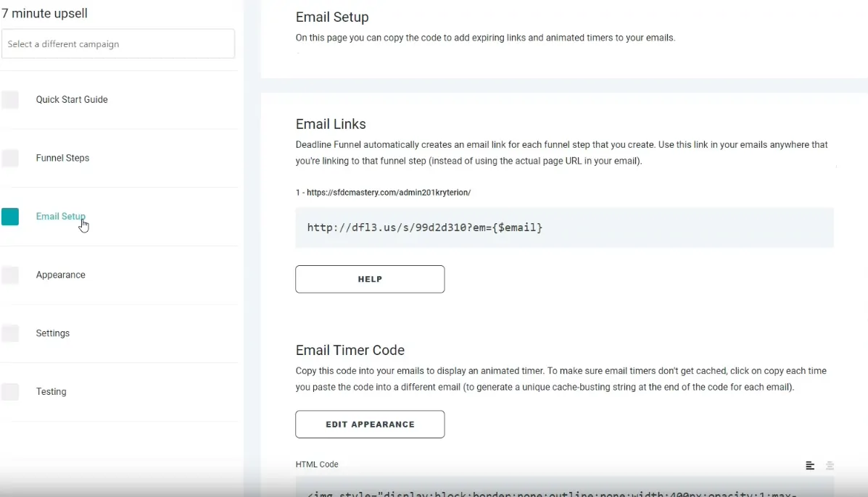This screenshot has height=497, width=868.
Task: Click the Quick Start Guide sidebar icon
Action: tap(10, 100)
